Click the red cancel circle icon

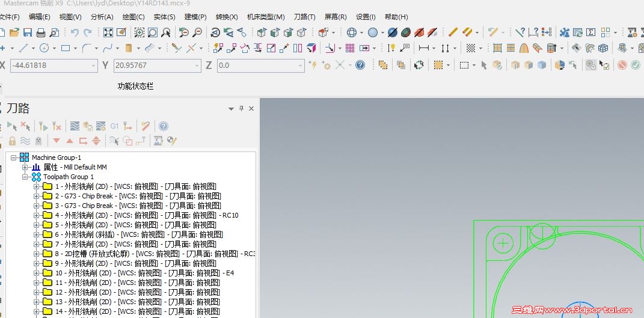point(622,65)
